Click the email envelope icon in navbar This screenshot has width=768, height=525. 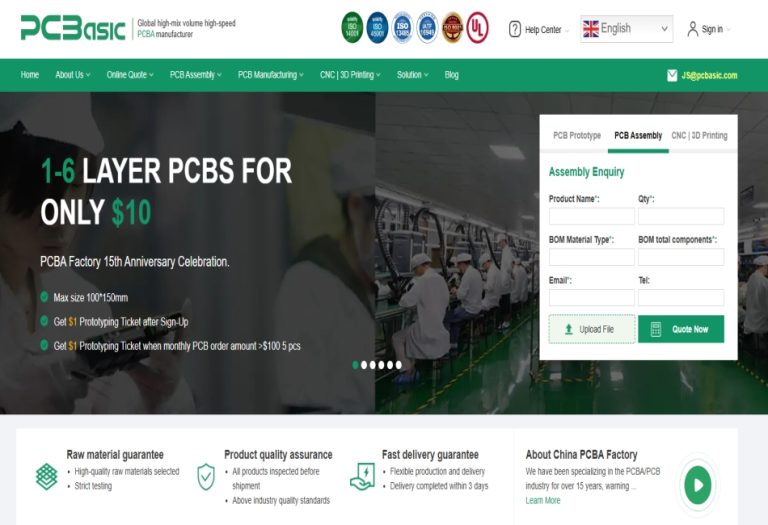[672, 75]
